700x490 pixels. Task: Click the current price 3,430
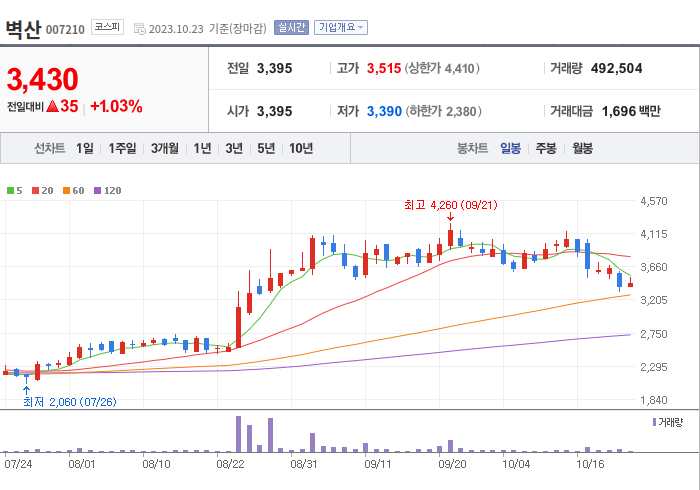click(x=42, y=79)
